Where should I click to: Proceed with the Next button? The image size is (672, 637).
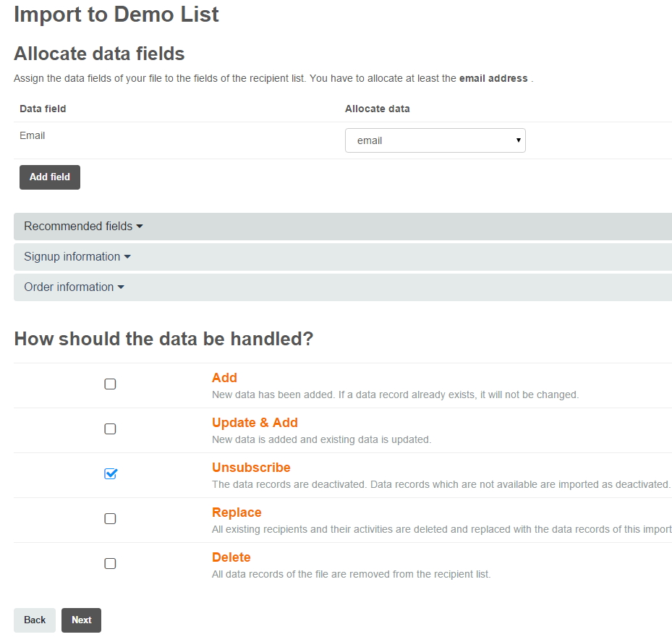pyautogui.click(x=81, y=620)
